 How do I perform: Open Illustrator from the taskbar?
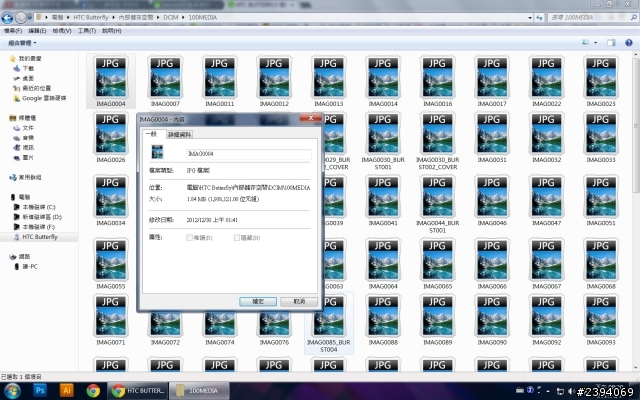(67, 391)
